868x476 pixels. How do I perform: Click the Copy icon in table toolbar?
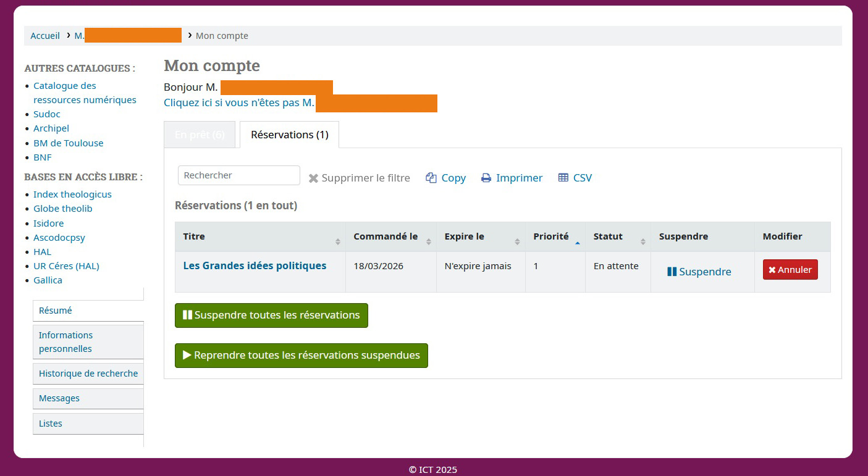pyautogui.click(x=431, y=178)
